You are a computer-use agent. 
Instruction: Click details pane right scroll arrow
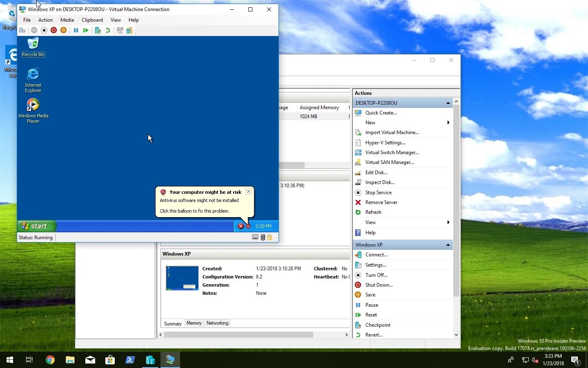point(347,334)
